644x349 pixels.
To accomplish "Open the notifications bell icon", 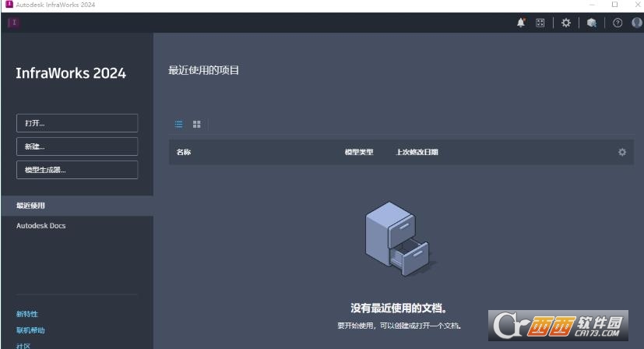I will coord(521,23).
